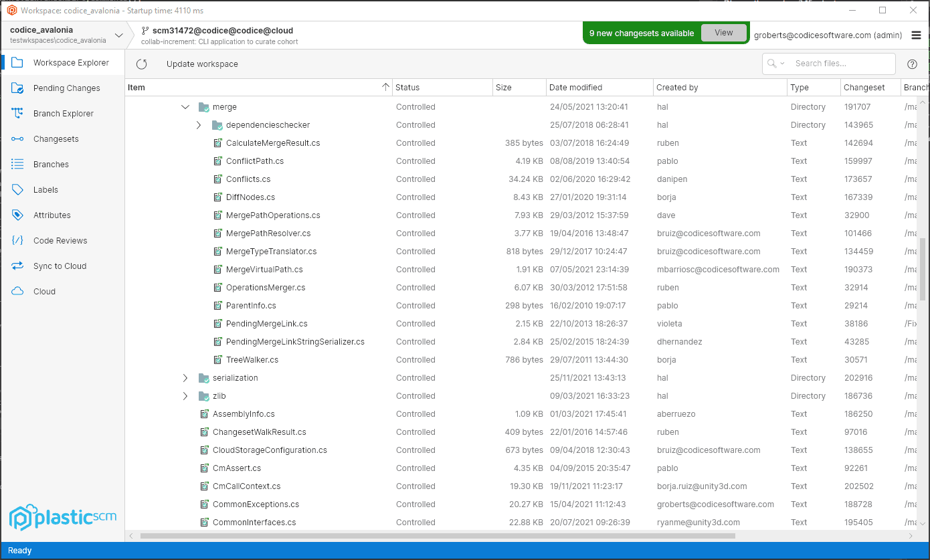Click the Update workspace button

click(x=196, y=64)
